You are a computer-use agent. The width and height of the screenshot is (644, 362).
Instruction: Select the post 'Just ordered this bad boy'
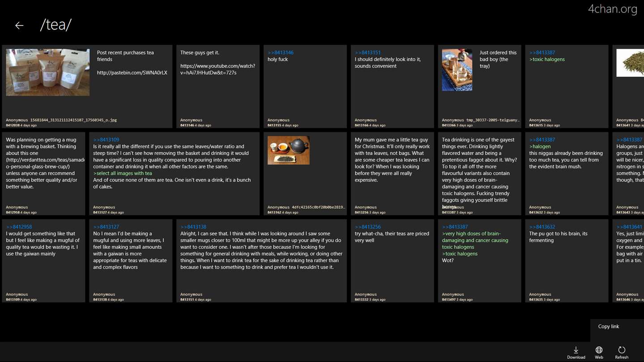point(479,86)
